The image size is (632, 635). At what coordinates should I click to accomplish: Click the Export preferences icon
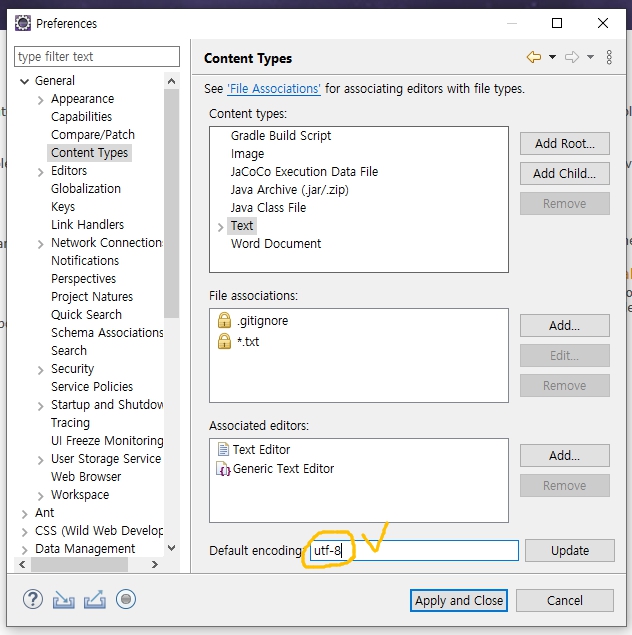point(95,600)
